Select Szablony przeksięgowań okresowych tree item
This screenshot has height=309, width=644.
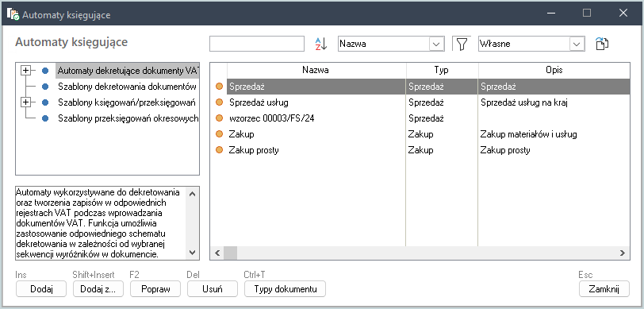pyautogui.click(x=128, y=118)
